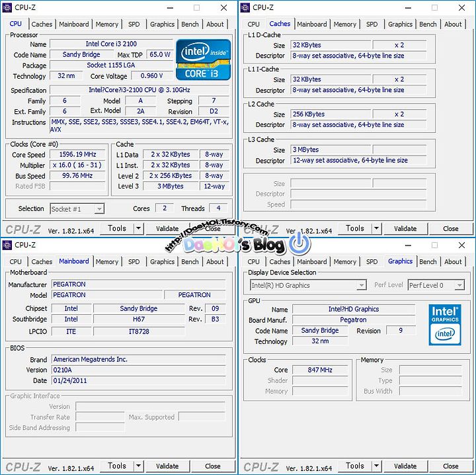The width and height of the screenshot is (476, 475).
Task: Click Close button in the Graphics window
Action: tap(450, 466)
